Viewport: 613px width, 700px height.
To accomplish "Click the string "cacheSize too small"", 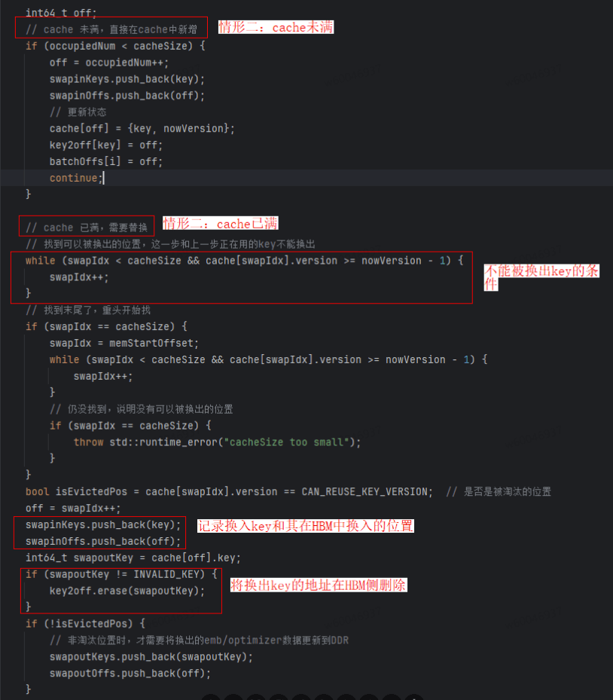I will coord(286,442).
